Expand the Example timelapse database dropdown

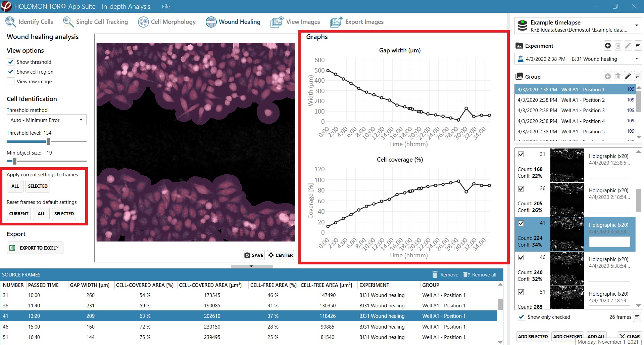(x=636, y=26)
